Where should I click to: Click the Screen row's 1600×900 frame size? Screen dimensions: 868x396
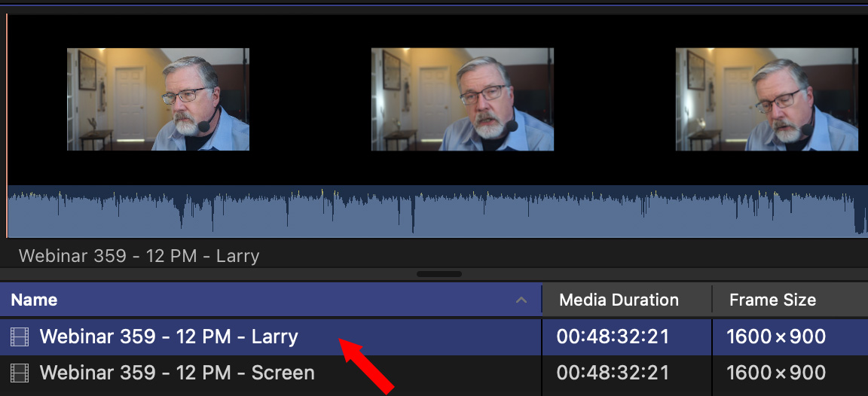point(776,372)
